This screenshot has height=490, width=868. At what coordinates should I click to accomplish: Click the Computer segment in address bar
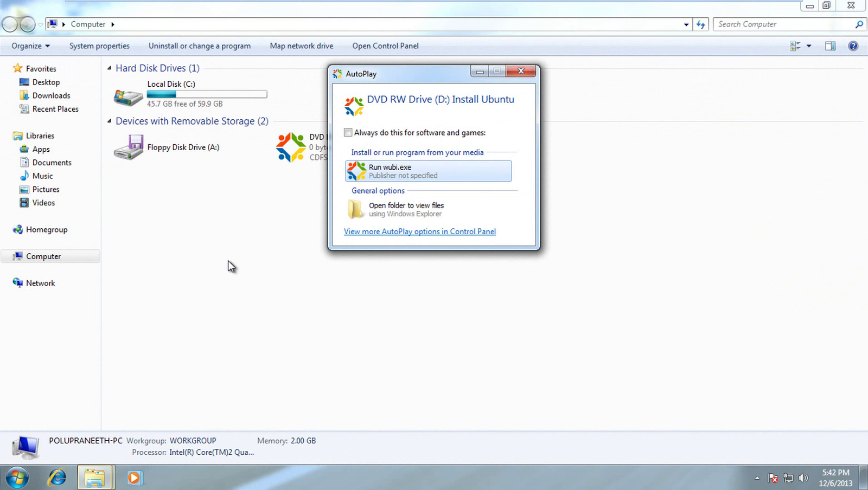(88, 24)
